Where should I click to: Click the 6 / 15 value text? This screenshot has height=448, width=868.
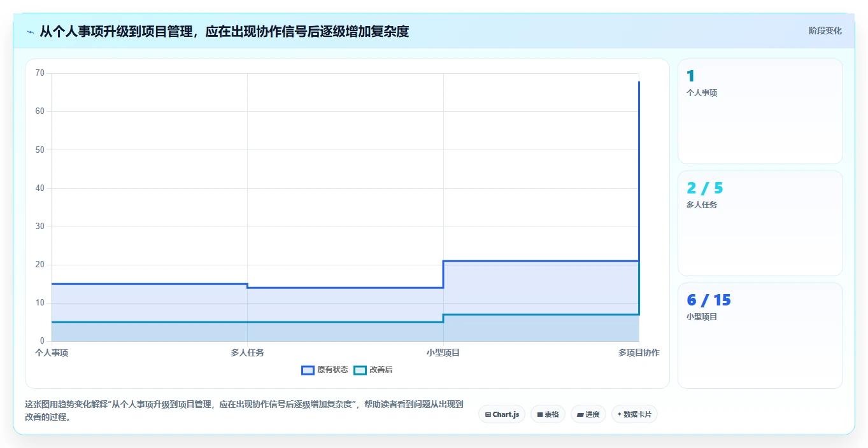tap(708, 300)
